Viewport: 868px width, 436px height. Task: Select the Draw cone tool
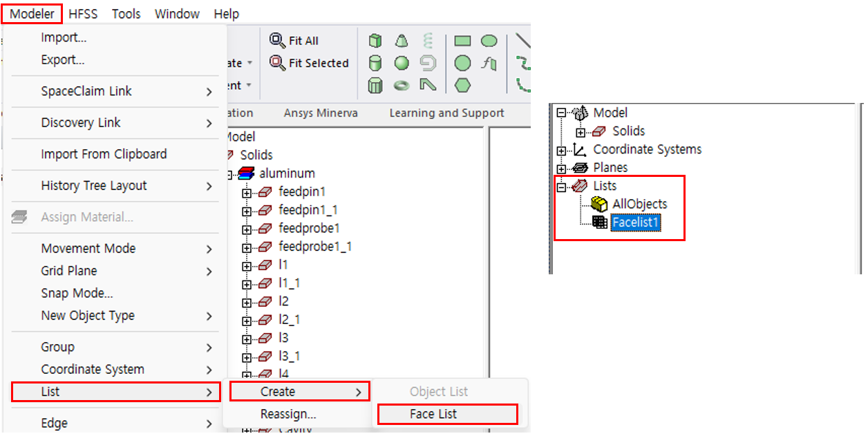(x=402, y=41)
